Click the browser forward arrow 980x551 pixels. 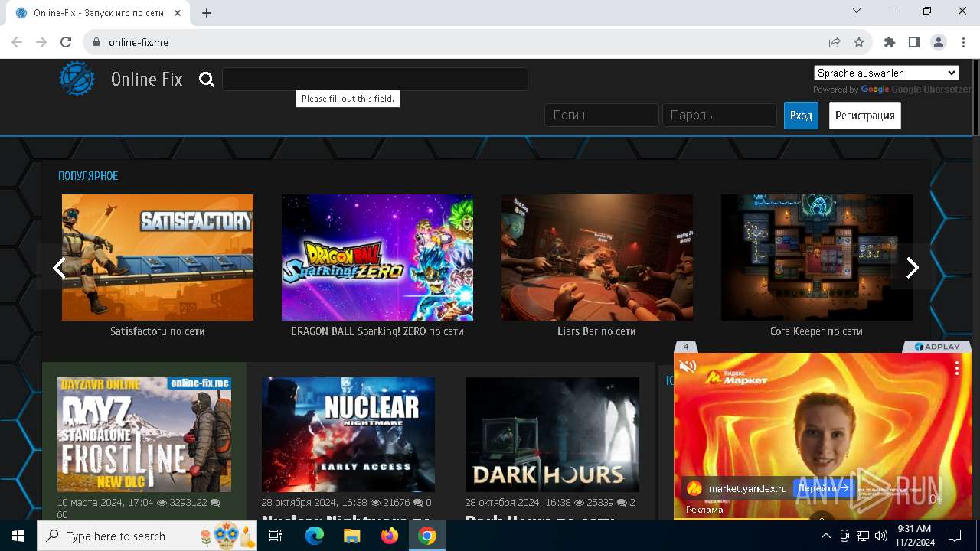[41, 42]
